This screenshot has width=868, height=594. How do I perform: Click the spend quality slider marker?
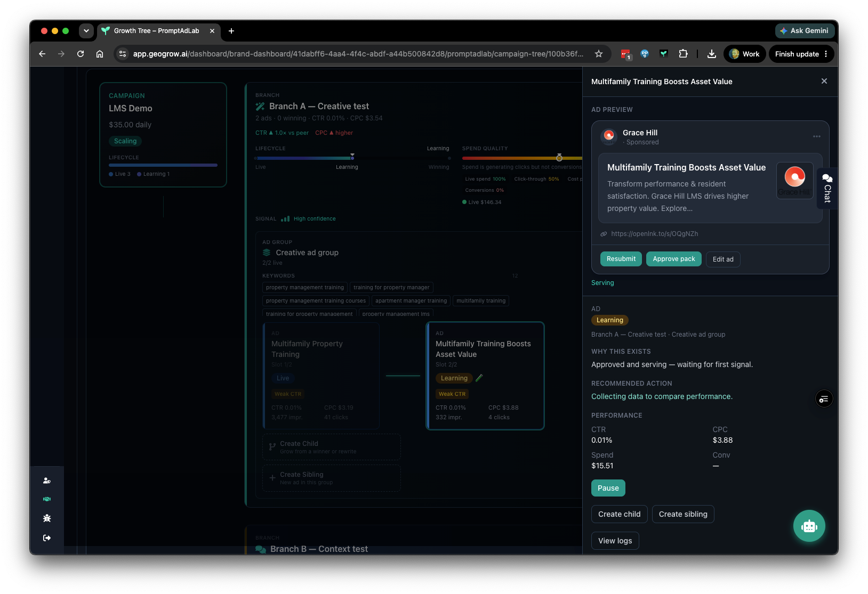pyautogui.click(x=559, y=158)
